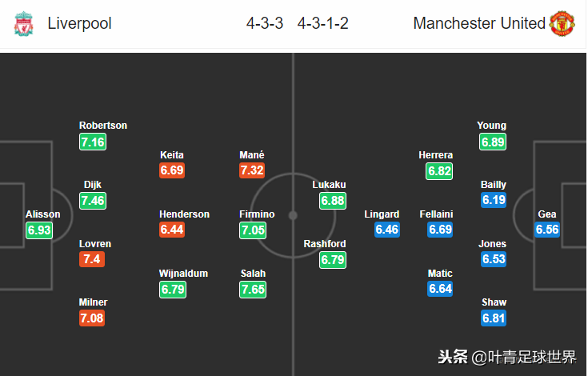This screenshot has width=588, height=376.
Task: Open Firmino's 7.05 rating badge
Action: click(253, 230)
